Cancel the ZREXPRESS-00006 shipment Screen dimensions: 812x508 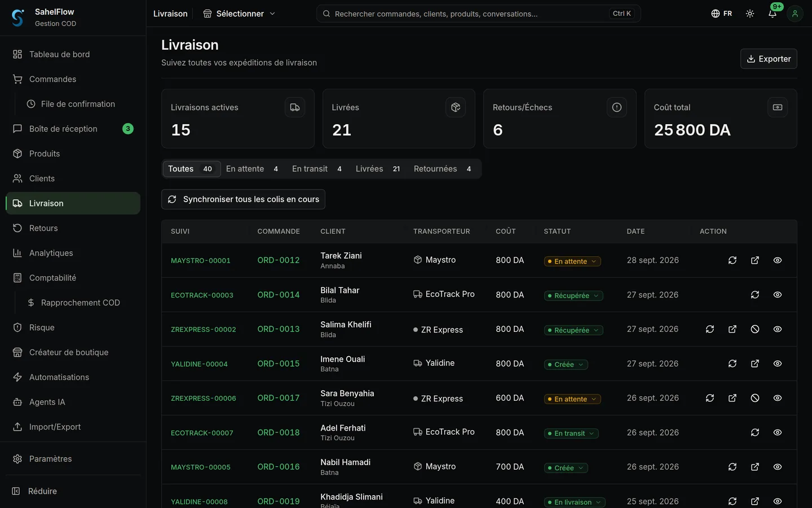point(755,398)
